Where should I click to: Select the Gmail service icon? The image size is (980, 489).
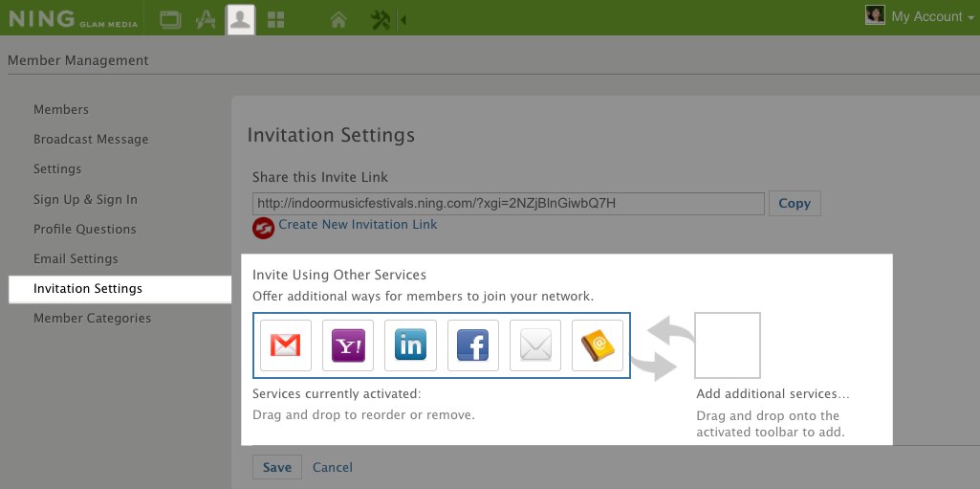pos(286,345)
